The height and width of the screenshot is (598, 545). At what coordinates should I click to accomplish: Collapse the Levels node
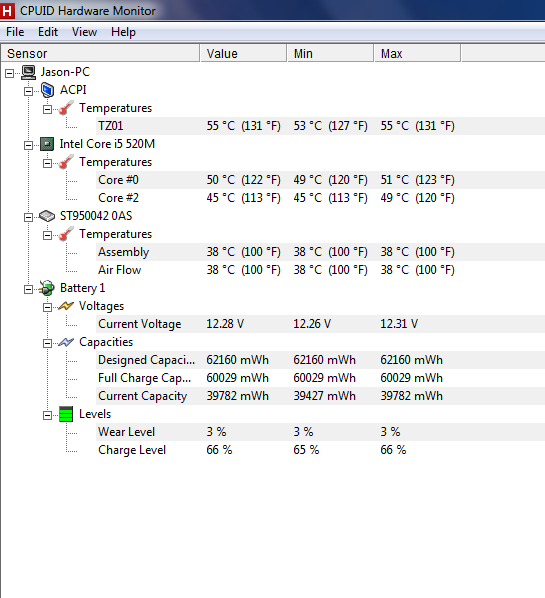click(x=48, y=415)
